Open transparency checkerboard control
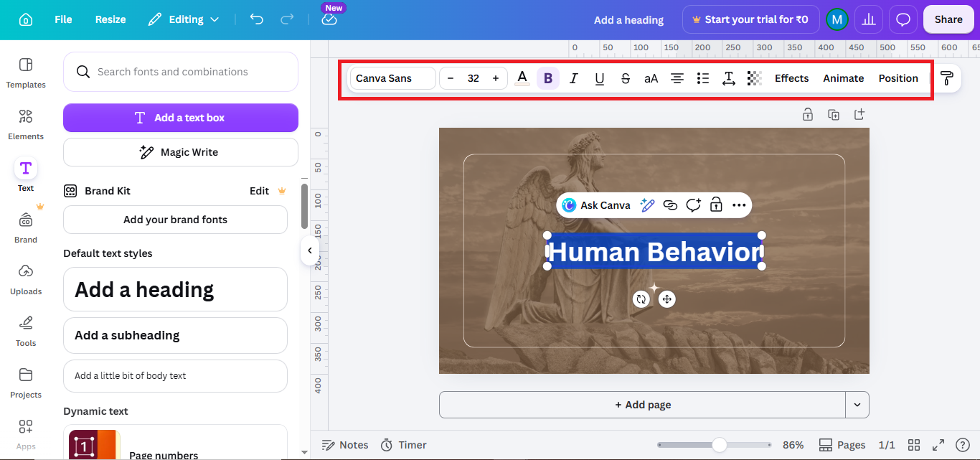This screenshot has width=980, height=460. [x=755, y=78]
